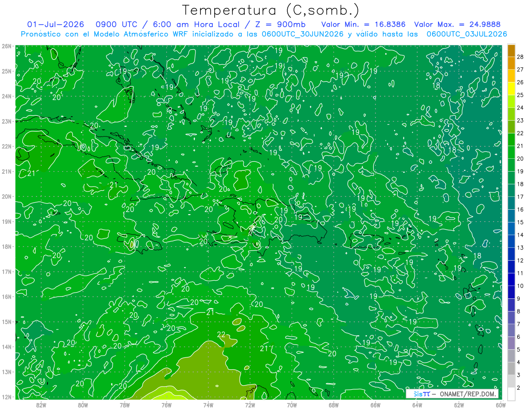Viewport: 532px width, 411px height.
Task: Click the orange swatch above colorbar label 28
Action: click(512, 51)
